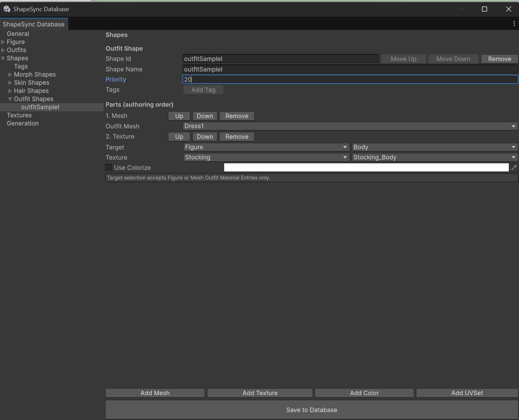Select the ShapeSync Database tab
This screenshot has width=519, height=420.
pyautogui.click(x=34, y=24)
